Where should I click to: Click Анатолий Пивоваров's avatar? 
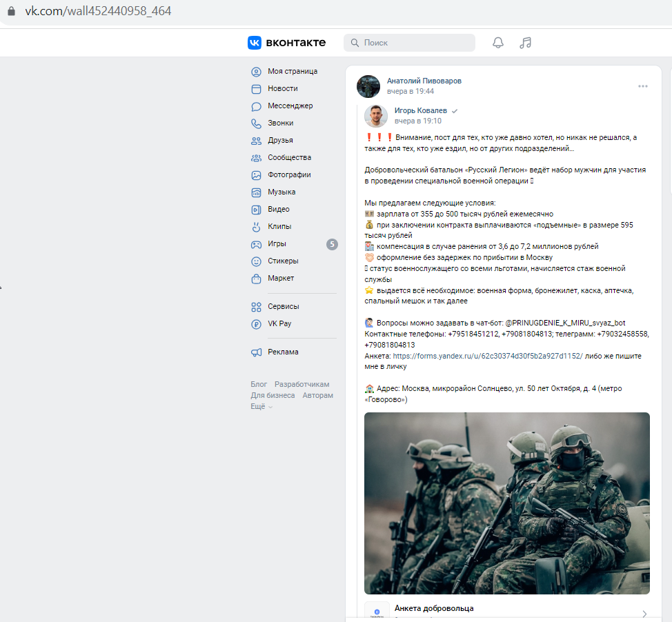(x=368, y=86)
